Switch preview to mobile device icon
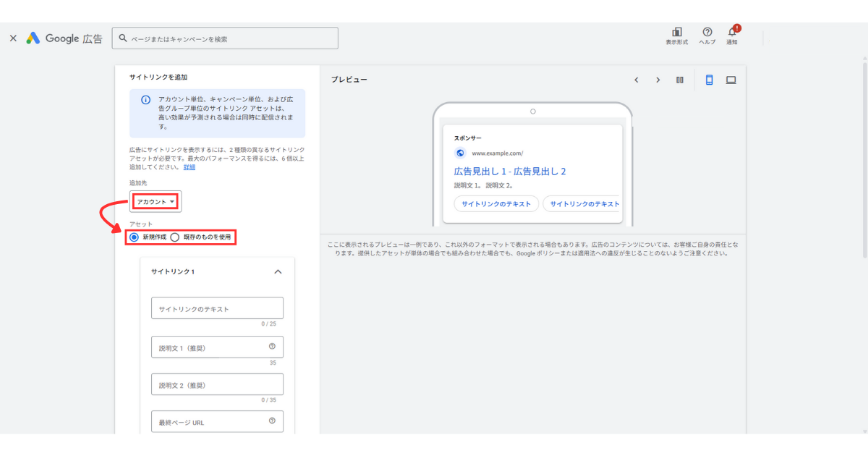The height and width of the screenshot is (456, 868). click(x=709, y=80)
